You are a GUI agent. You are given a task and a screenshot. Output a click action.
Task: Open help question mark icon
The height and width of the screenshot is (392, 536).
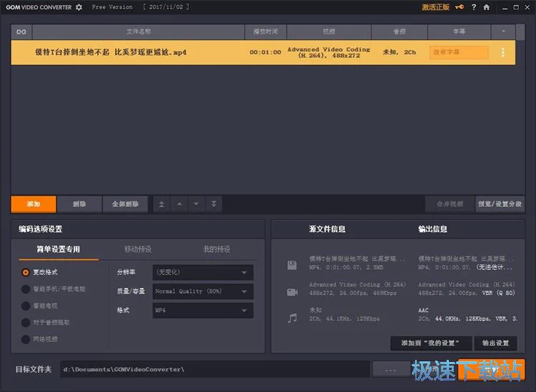coord(474,7)
